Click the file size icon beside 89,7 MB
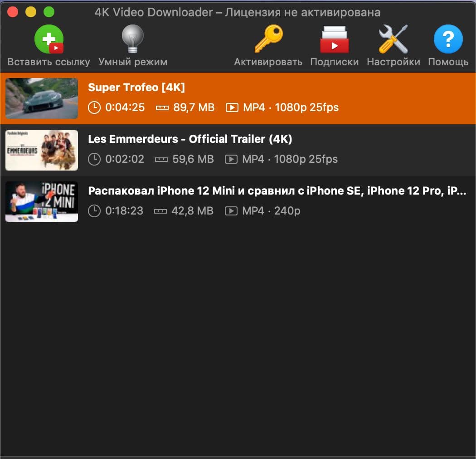 pyautogui.click(x=162, y=108)
